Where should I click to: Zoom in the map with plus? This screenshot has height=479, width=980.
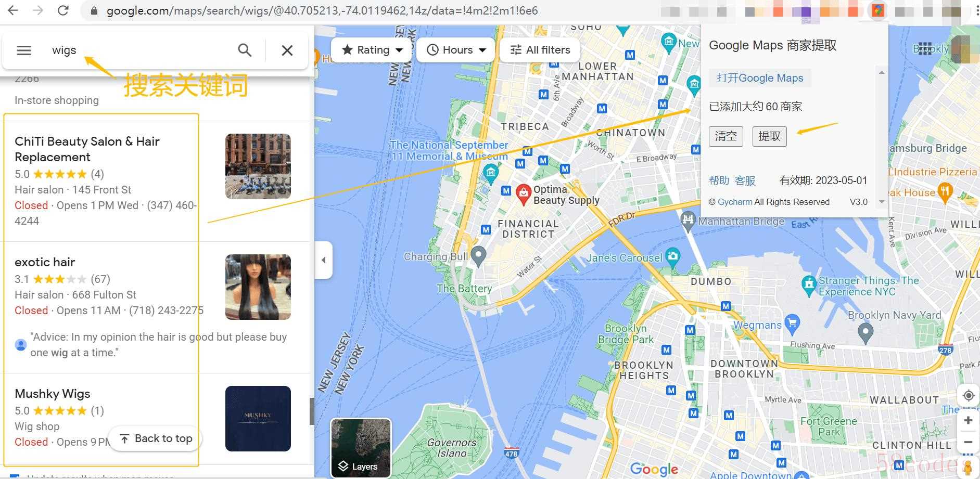point(968,420)
